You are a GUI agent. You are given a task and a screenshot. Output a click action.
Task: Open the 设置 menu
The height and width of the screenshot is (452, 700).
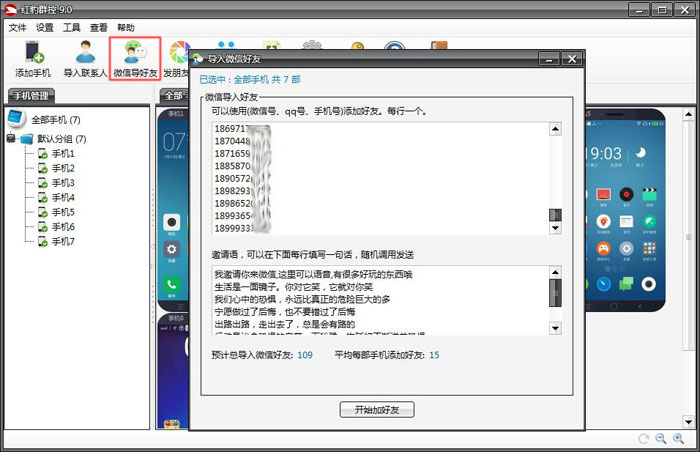tap(45, 28)
